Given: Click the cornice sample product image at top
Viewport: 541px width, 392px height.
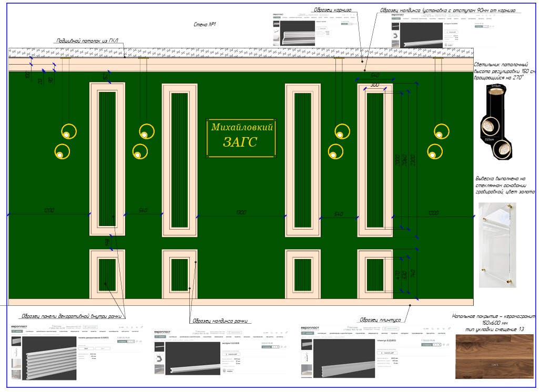Looking at the screenshot, I should tap(298, 34).
